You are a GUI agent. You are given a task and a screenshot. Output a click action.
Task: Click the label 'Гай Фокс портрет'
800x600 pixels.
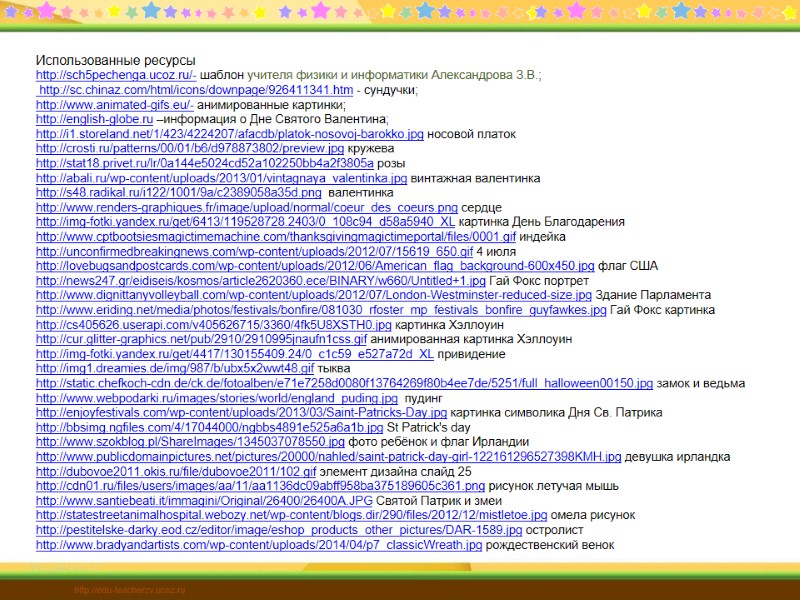(x=539, y=281)
